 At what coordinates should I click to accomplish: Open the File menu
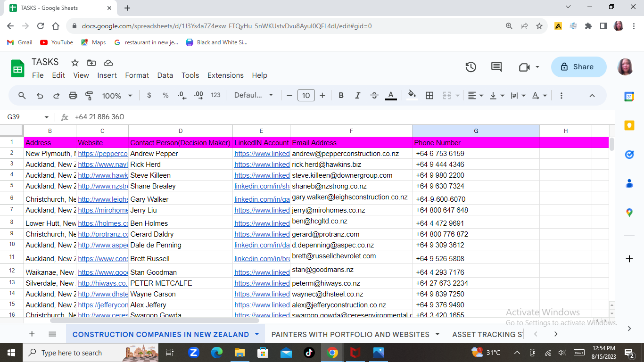38,75
